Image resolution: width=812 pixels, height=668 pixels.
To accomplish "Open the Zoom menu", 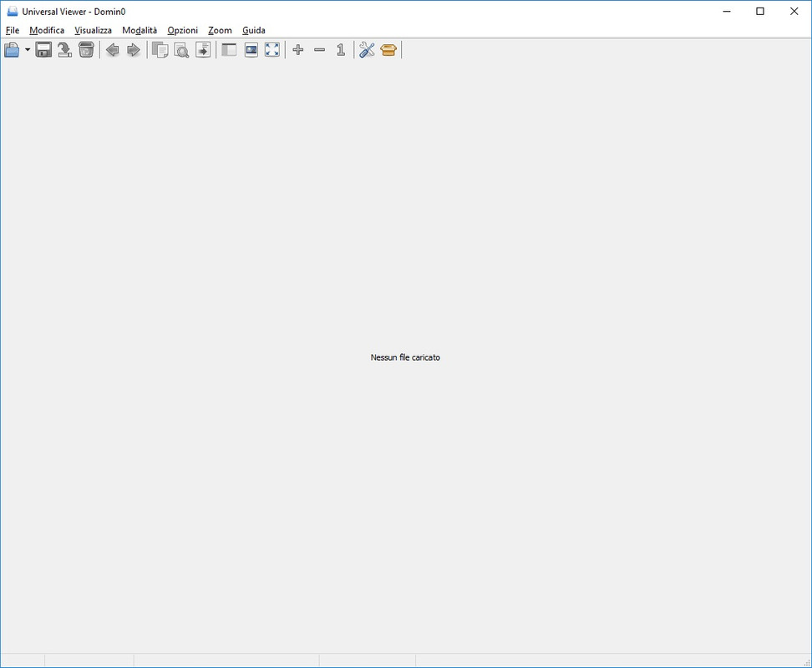I will [220, 30].
